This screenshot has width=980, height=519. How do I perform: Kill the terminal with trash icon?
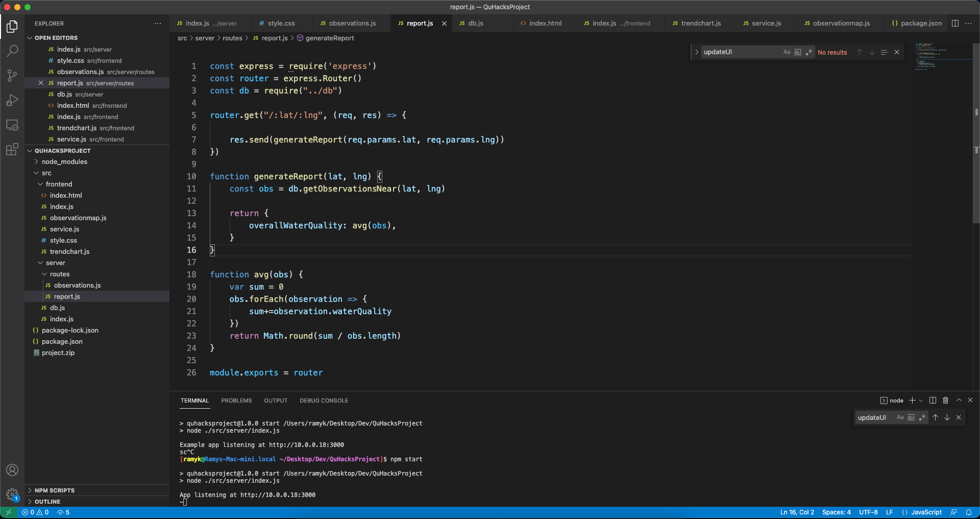[x=945, y=400]
